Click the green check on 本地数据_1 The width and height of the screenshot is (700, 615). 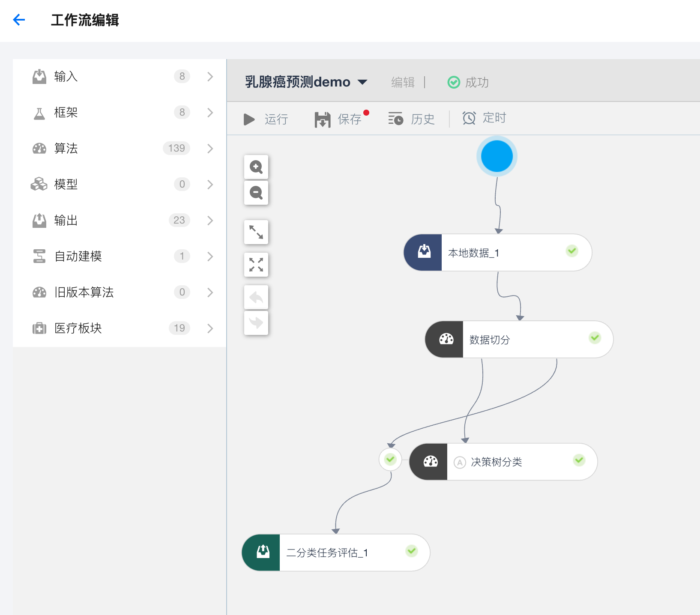click(x=572, y=251)
